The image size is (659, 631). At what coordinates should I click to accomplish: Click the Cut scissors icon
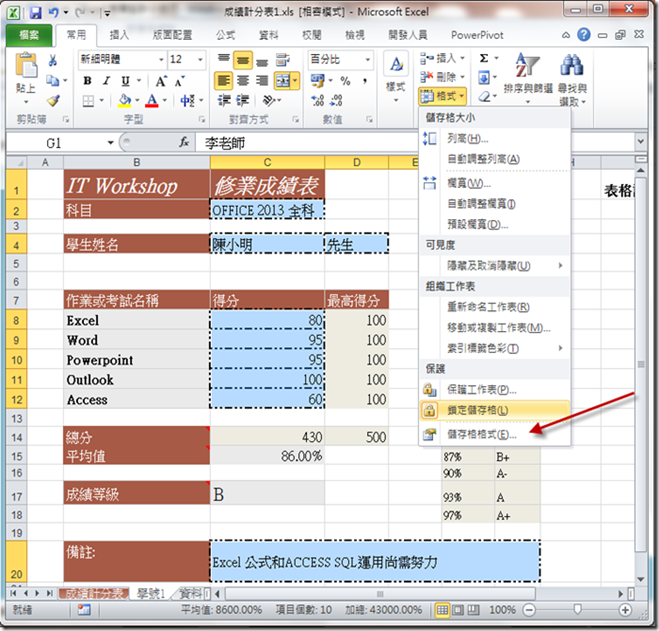(x=53, y=60)
